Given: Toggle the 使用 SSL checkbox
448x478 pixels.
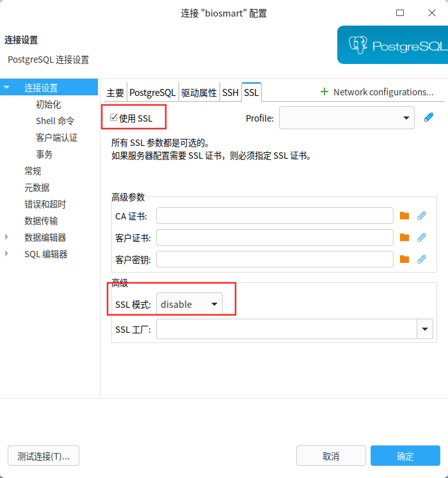Looking at the screenshot, I should click(x=114, y=118).
